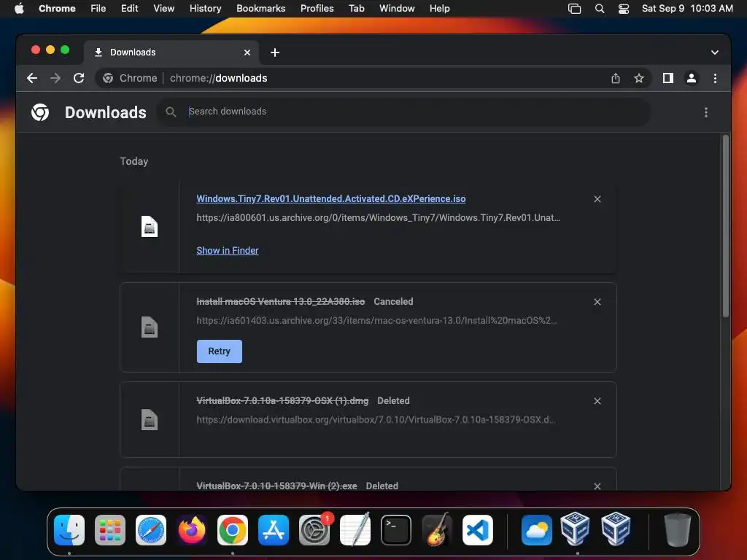Open Control Center in menu bar
Image resolution: width=747 pixels, height=560 pixels.
[x=624, y=9]
